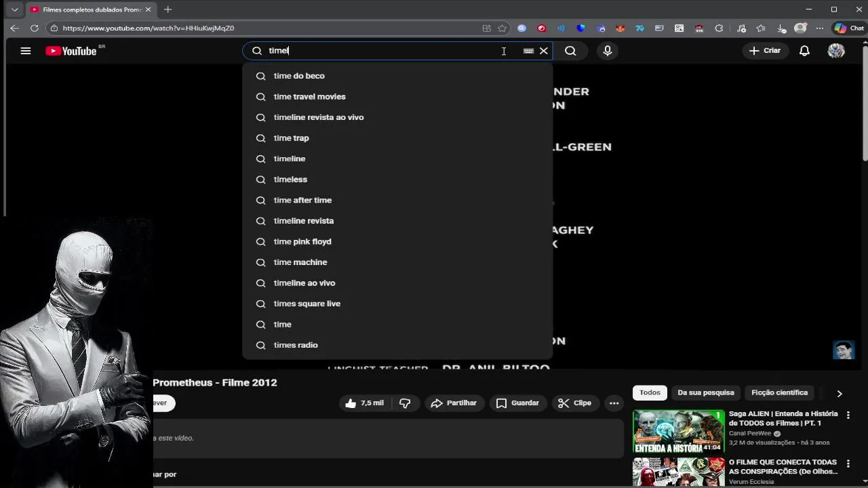Clear the search box with the X

coord(544,51)
